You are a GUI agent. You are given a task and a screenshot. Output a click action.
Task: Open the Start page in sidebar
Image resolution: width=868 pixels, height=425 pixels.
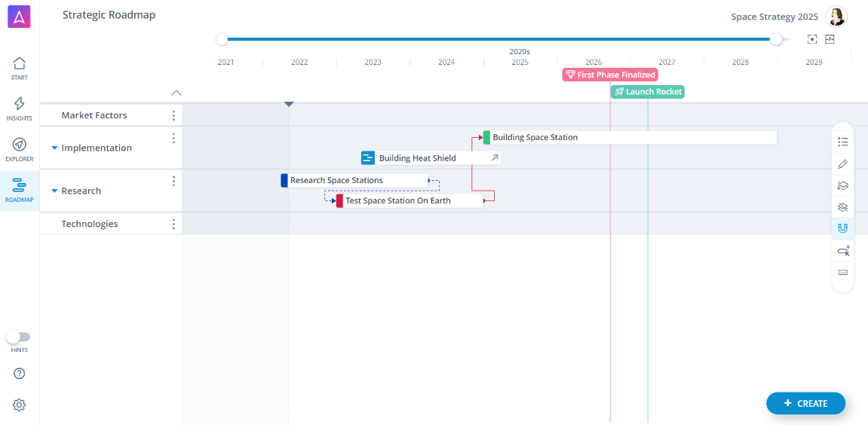20,67
